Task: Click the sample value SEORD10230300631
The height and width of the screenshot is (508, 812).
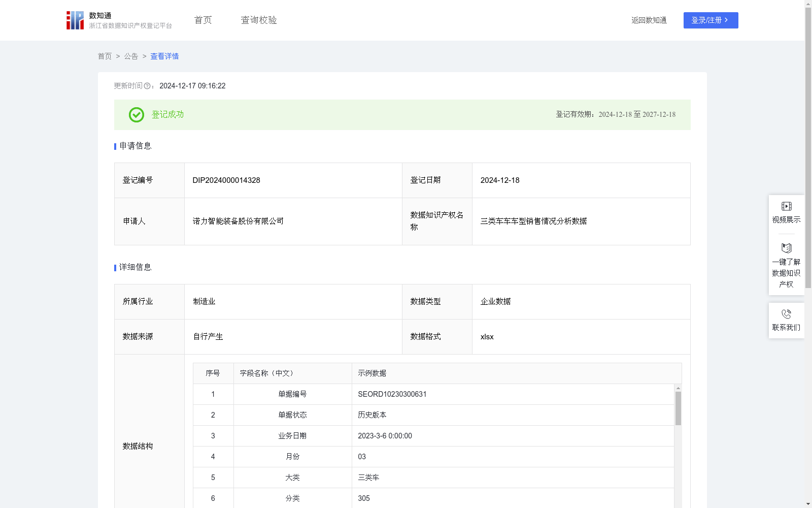Action: (392, 394)
